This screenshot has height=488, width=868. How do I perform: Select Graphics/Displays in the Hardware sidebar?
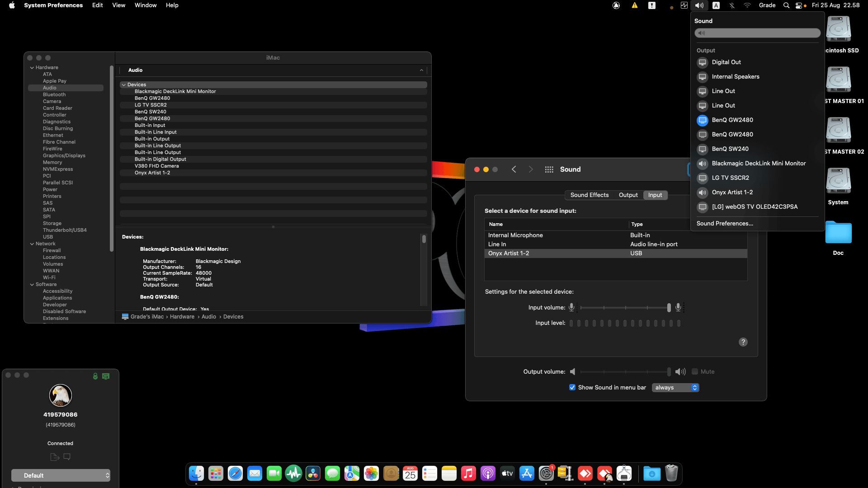[64, 156]
